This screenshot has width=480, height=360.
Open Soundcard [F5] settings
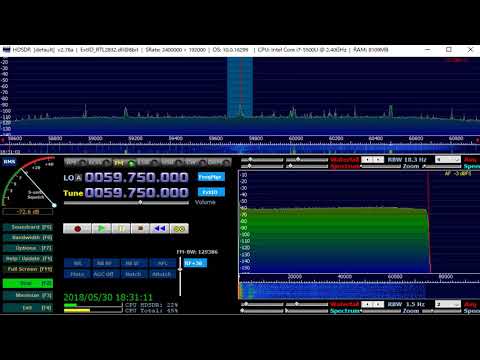coord(28,227)
